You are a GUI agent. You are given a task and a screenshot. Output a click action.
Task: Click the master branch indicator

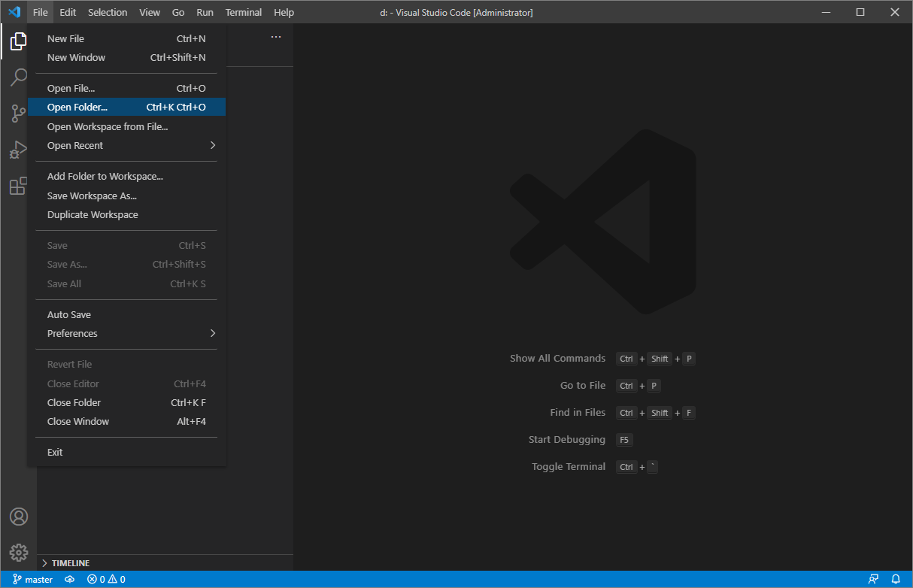(x=32, y=579)
